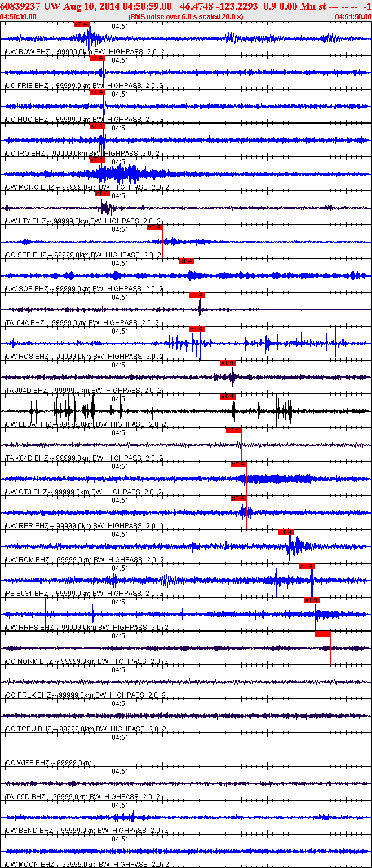Click the end time 04:51:50.00
Viewport: 372px width, 868px height.
pos(353,16)
